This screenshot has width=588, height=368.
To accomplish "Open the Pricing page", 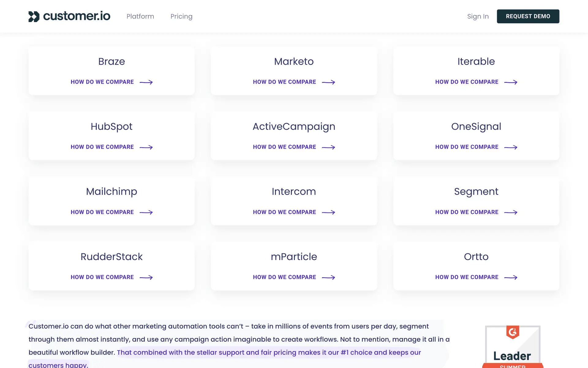I will [181, 17].
